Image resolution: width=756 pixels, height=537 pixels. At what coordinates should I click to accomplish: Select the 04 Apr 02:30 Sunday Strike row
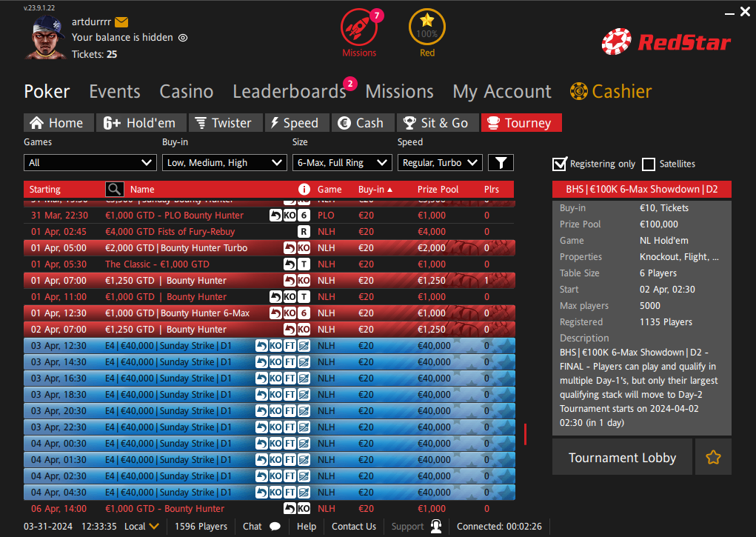point(269,476)
